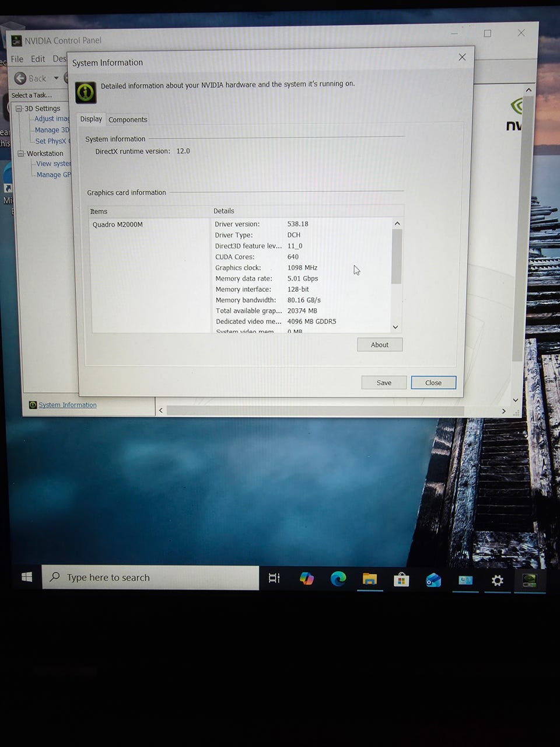Click the System Information link icon at bottom-left

[x=33, y=405]
